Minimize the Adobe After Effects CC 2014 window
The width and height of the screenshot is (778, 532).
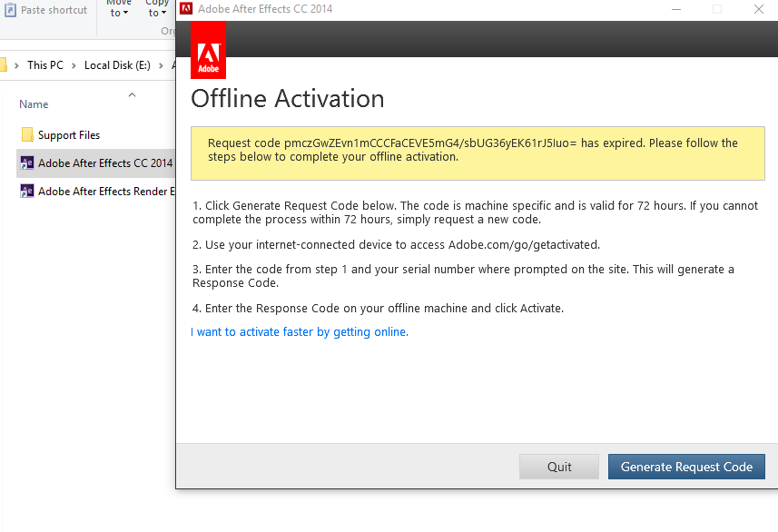coord(676,9)
